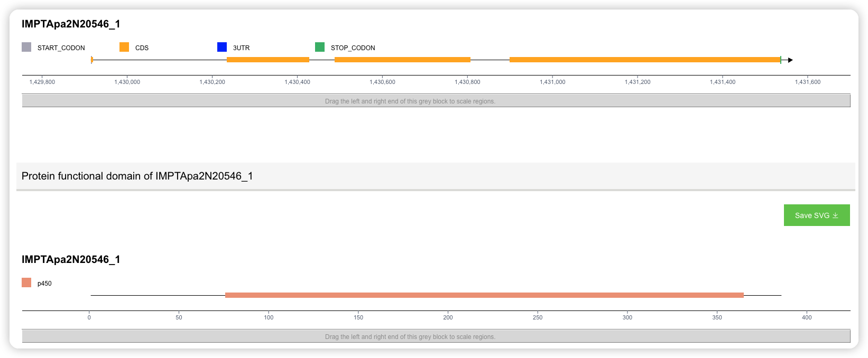This screenshot has height=358, width=868.
Task: Click the Save SVG button
Action: coord(817,215)
